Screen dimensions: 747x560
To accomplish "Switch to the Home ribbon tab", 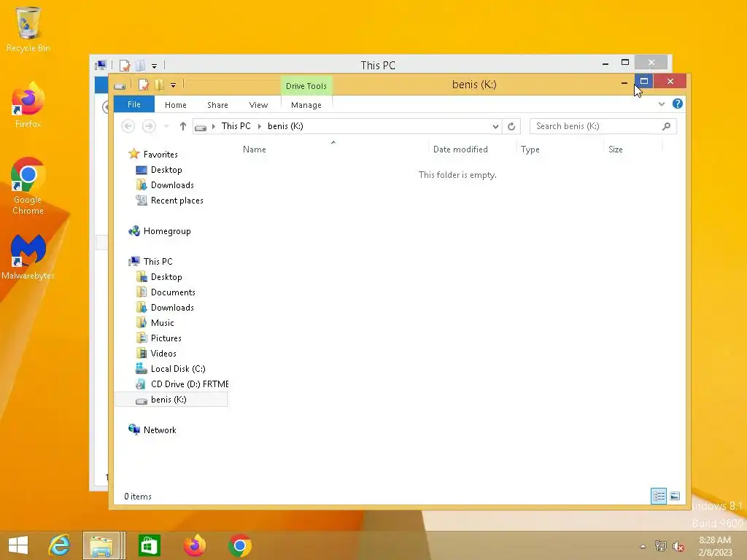I will (175, 105).
